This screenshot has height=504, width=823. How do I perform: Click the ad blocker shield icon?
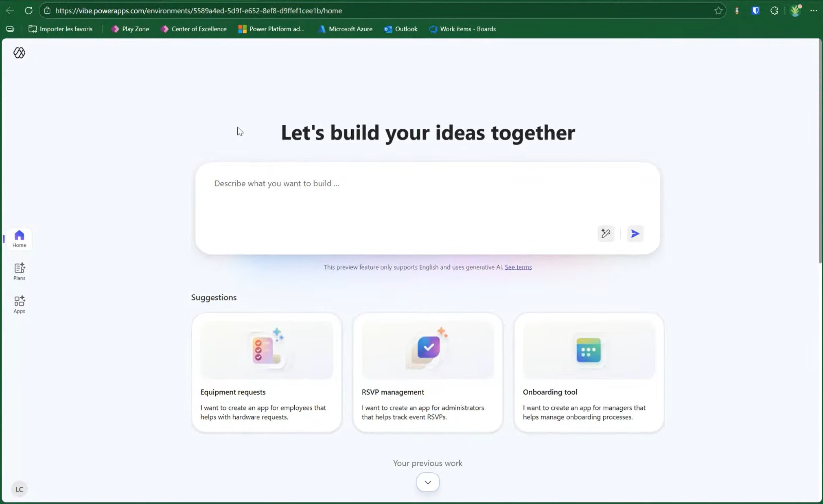pos(755,11)
